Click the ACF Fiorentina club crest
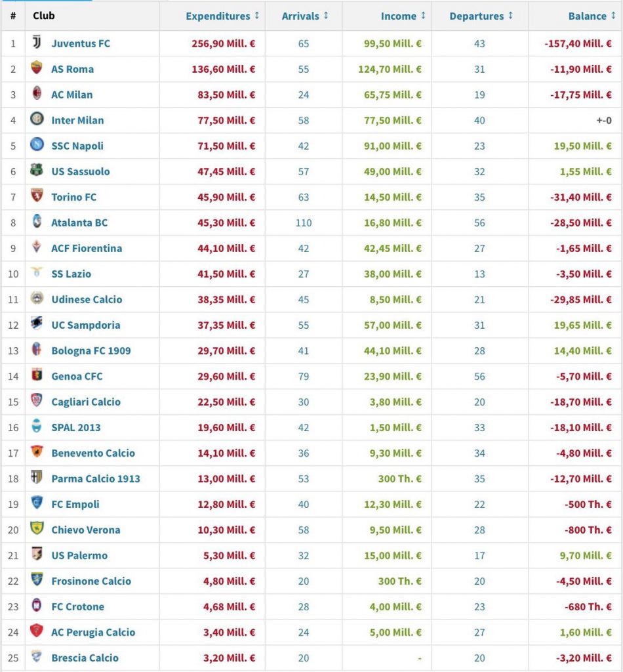Image resolution: width=623 pixels, height=672 pixels. coord(37,247)
